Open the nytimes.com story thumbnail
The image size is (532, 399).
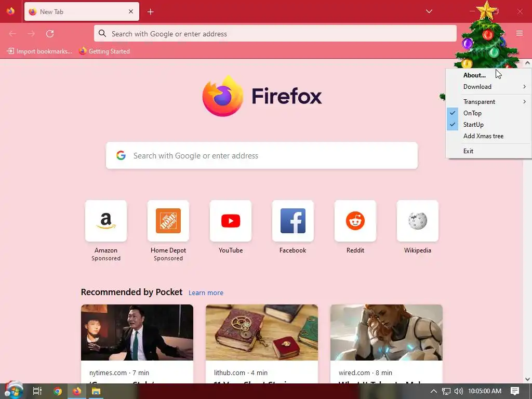137,332
